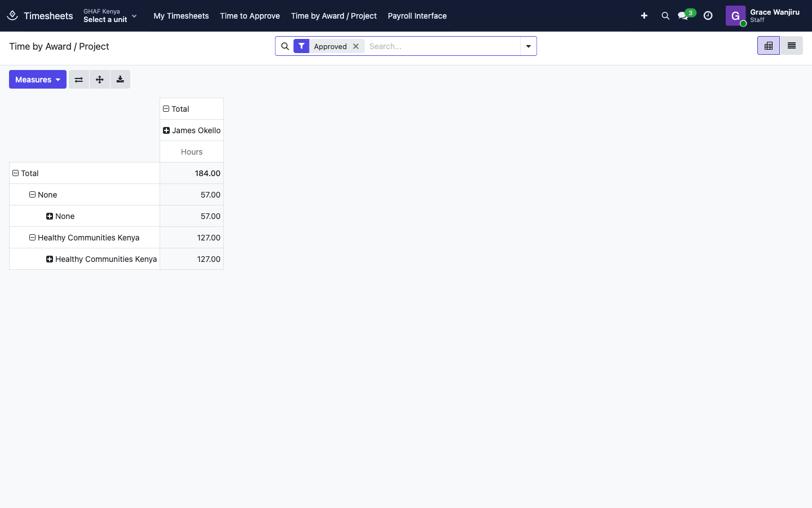Click the flip axis icon
812x508 pixels.
click(79, 80)
